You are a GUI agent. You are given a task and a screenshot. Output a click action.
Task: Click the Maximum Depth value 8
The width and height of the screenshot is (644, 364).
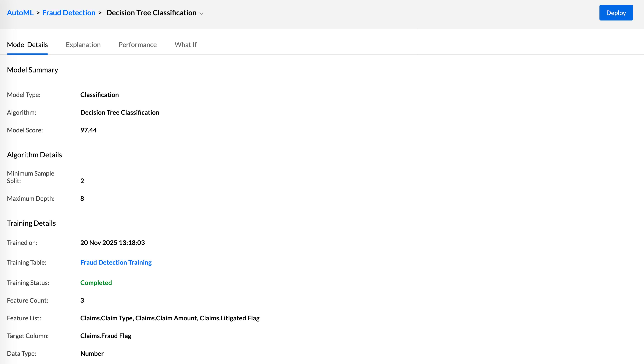click(82, 198)
